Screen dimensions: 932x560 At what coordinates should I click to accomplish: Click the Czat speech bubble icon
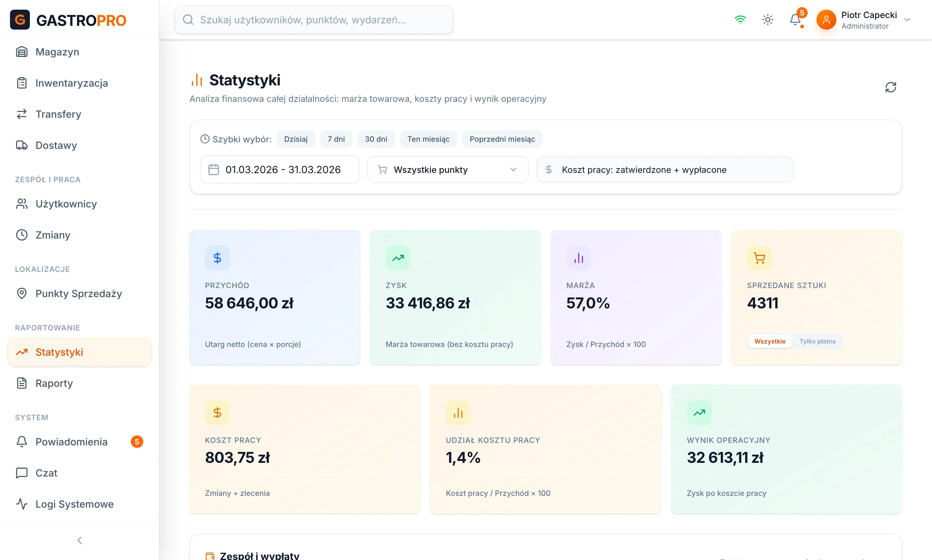coord(22,473)
